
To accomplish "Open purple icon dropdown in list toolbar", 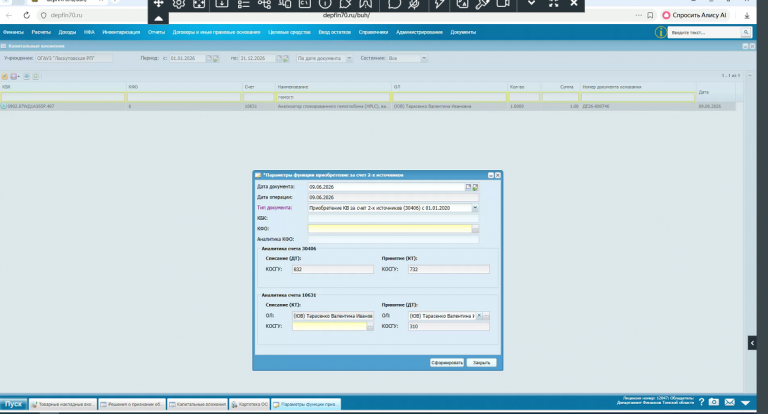I will pos(15,76).
